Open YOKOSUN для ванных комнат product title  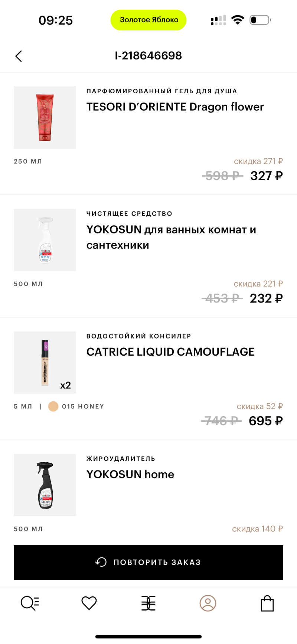coord(171,237)
